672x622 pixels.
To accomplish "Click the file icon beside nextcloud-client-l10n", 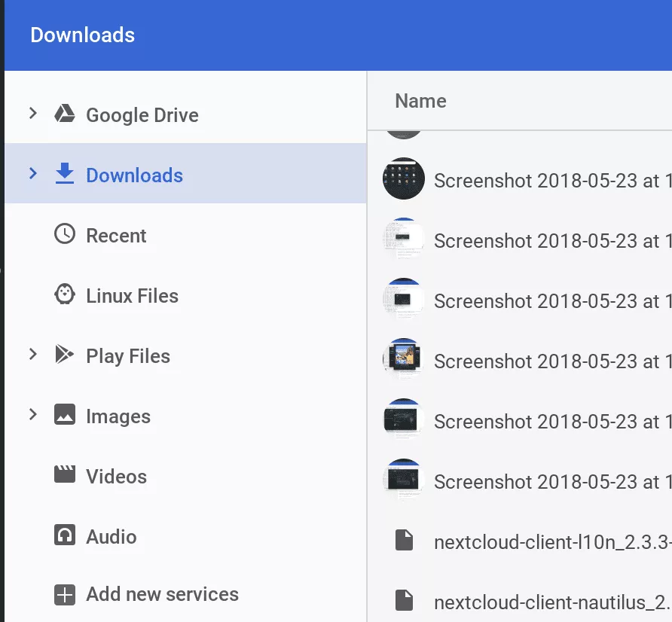I will pyautogui.click(x=405, y=540).
